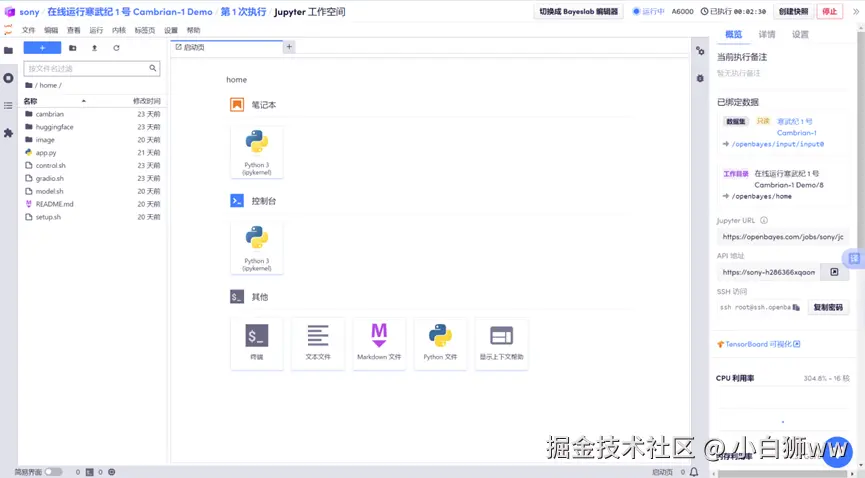Select the cambrian folder

[93, 114]
